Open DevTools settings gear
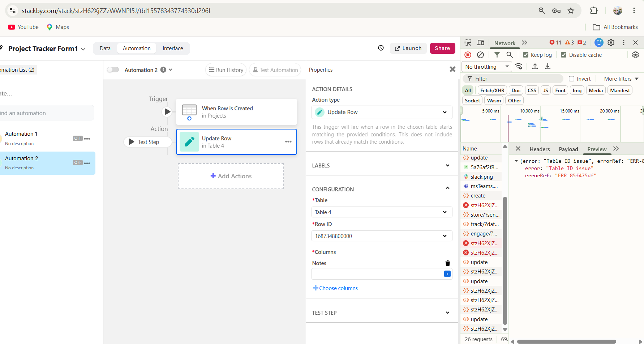This screenshot has width=644, height=344. point(611,43)
